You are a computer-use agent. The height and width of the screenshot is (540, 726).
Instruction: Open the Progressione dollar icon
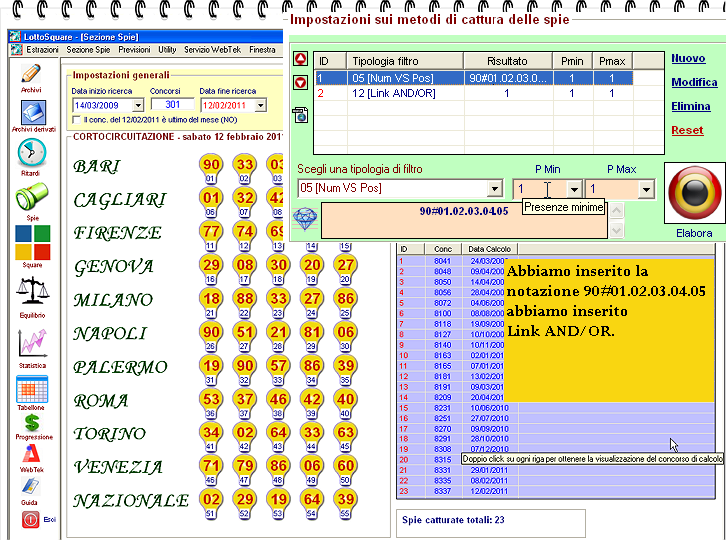tap(31, 427)
